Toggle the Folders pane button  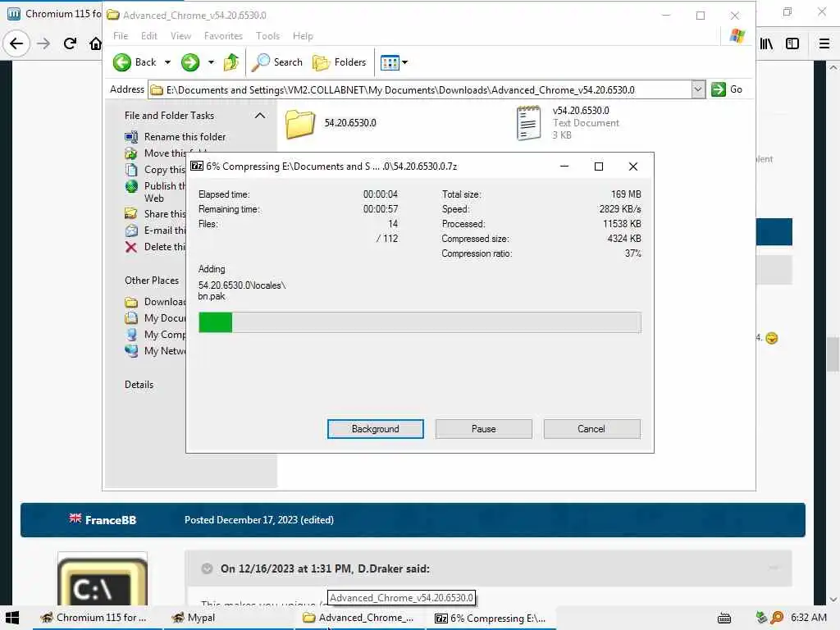click(x=340, y=62)
